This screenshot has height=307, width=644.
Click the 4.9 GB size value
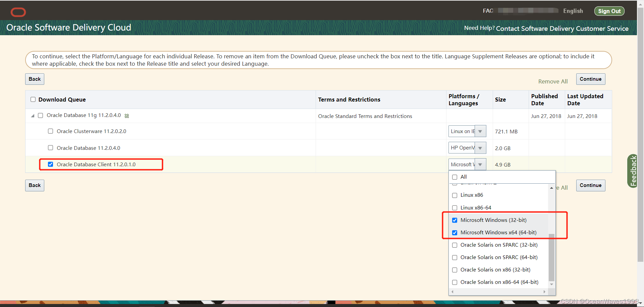[502, 165]
